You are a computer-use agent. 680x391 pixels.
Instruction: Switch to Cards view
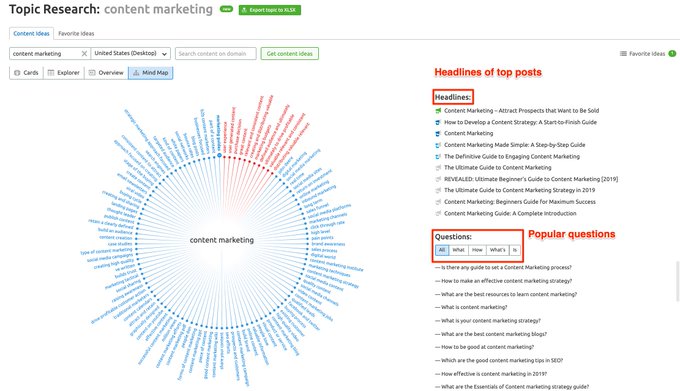(26, 73)
